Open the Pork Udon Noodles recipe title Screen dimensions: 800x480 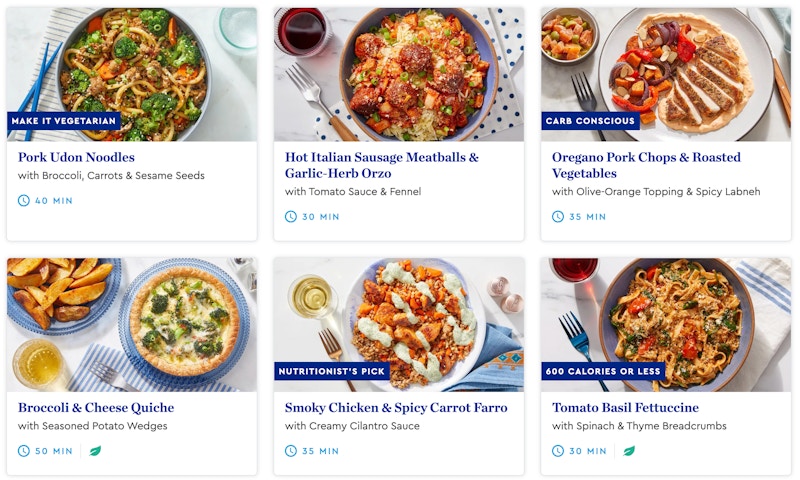[x=76, y=158]
